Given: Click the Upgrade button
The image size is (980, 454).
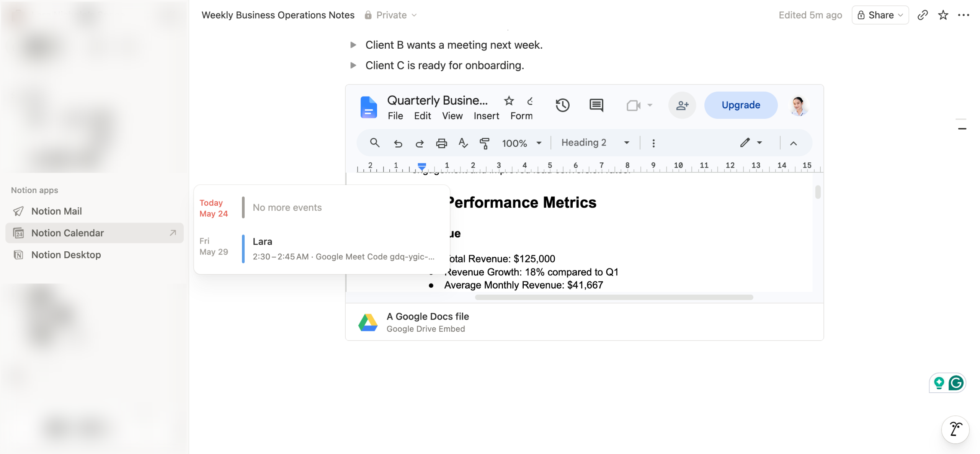Looking at the screenshot, I should [x=741, y=105].
